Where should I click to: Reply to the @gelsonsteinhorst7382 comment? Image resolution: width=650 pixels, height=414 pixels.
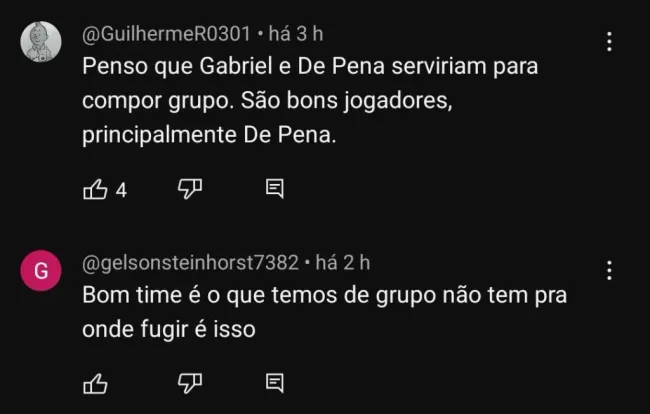[x=275, y=382]
